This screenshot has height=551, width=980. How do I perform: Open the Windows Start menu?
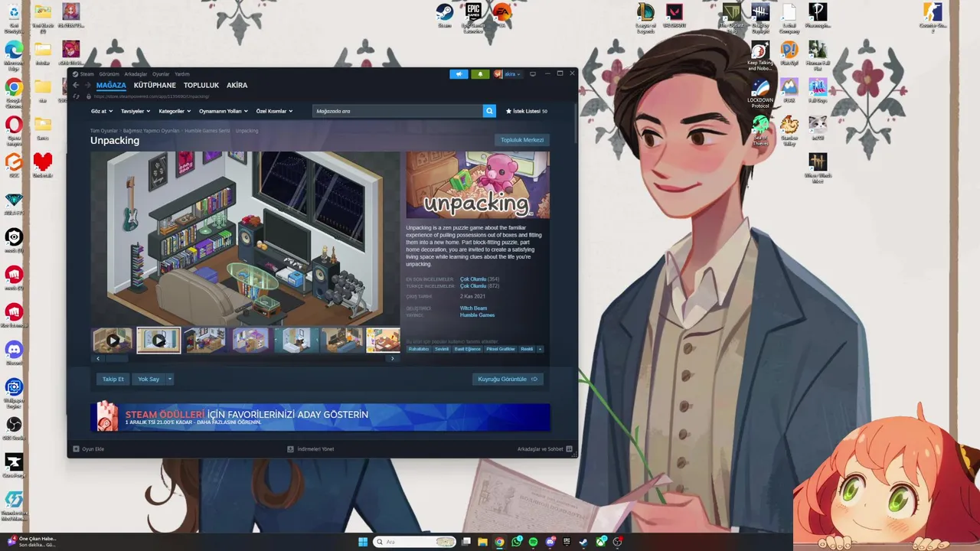[363, 542]
